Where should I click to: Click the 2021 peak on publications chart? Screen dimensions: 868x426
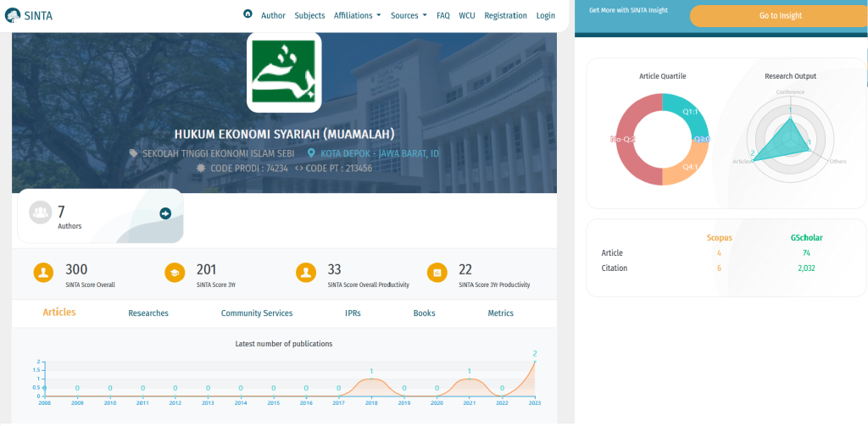click(x=470, y=379)
